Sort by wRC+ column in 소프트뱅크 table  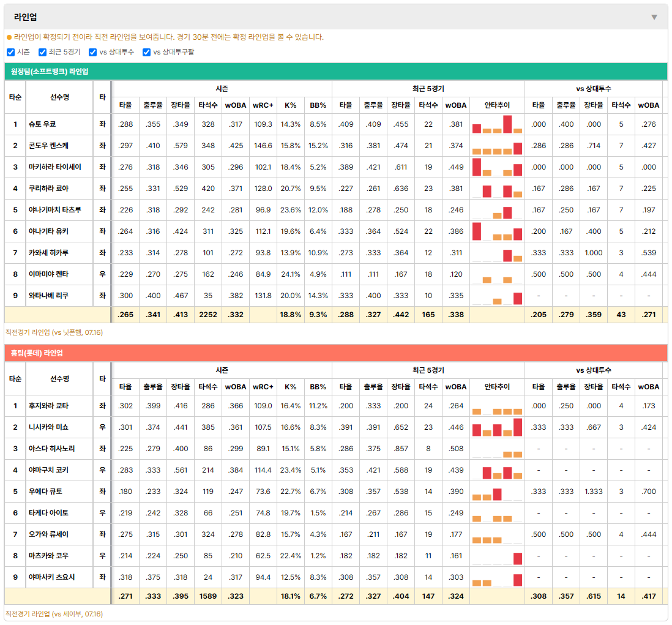click(263, 105)
